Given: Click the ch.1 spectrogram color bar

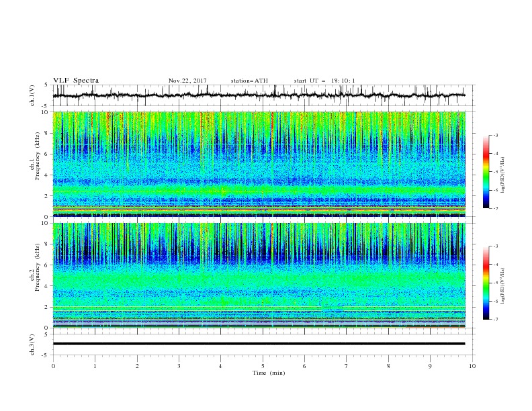Looking at the screenshot, I should (x=486, y=172).
